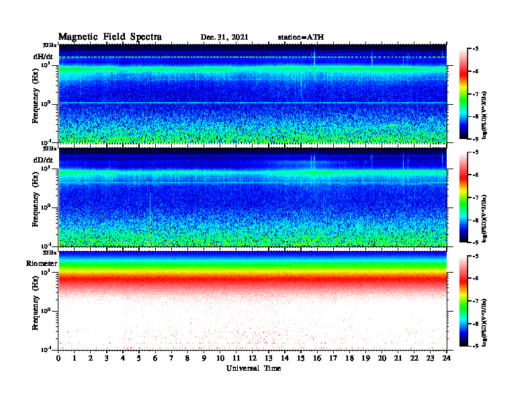Click "-7" on the Riometer color bar scale
This screenshot has width=532, height=411.
[x=476, y=301]
